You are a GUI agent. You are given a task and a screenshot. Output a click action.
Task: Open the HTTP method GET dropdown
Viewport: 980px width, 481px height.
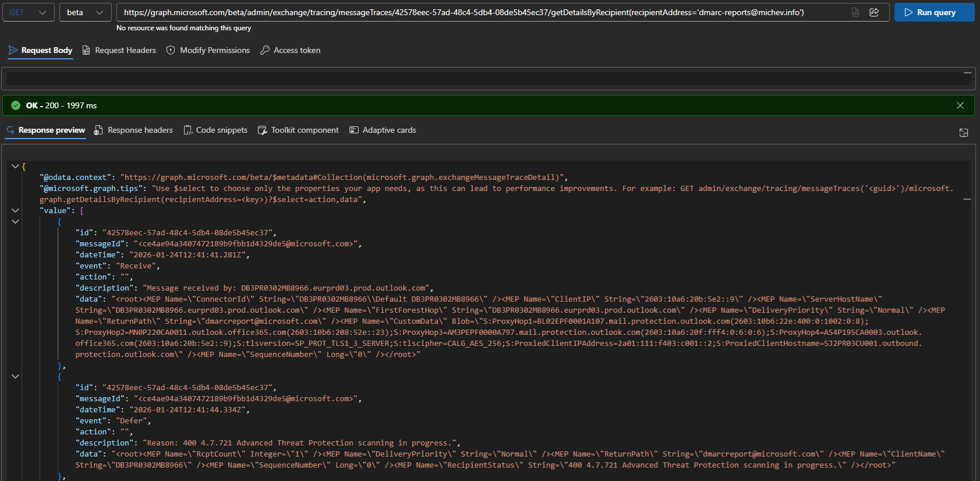coord(28,12)
